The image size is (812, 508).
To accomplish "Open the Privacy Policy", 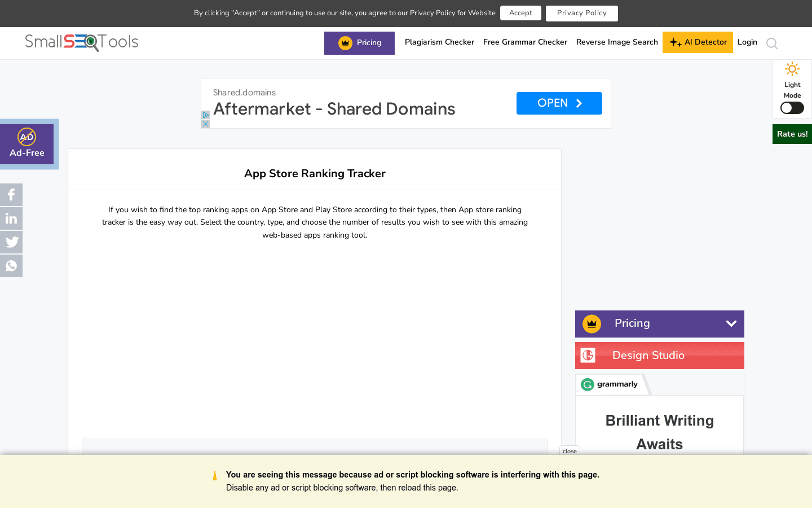I will point(581,13).
